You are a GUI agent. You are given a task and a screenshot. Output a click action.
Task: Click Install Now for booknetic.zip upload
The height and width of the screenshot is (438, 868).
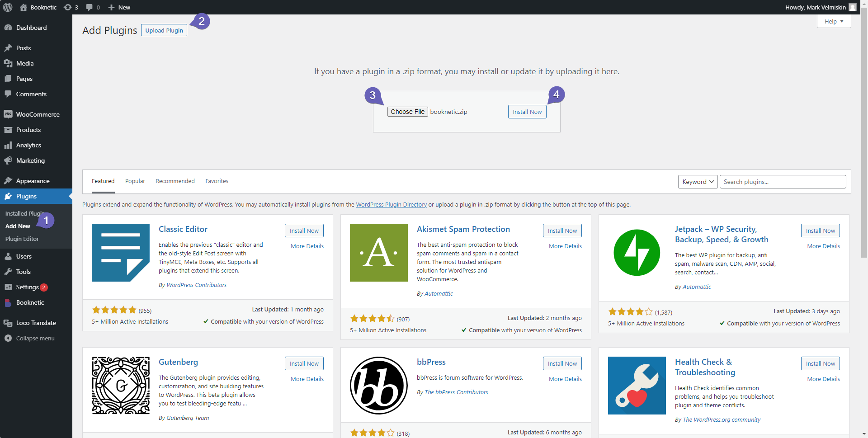(527, 112)
